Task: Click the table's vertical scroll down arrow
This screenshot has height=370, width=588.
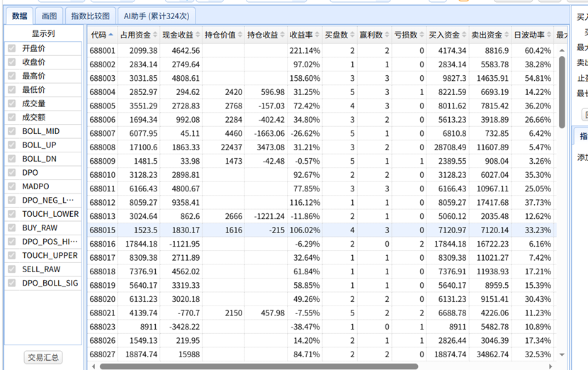Action: (x=562, y=354)
